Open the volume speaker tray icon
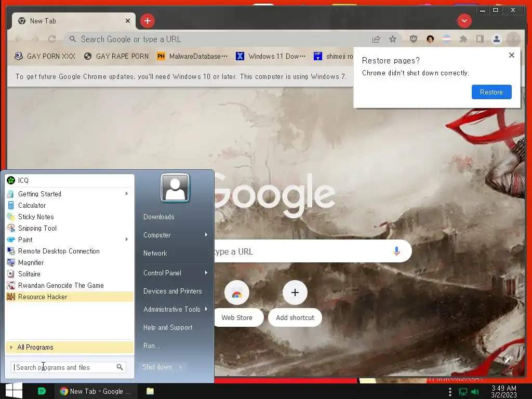Image resolution: width=532 pixels, height=399 pixels. [x=475, y=392]
